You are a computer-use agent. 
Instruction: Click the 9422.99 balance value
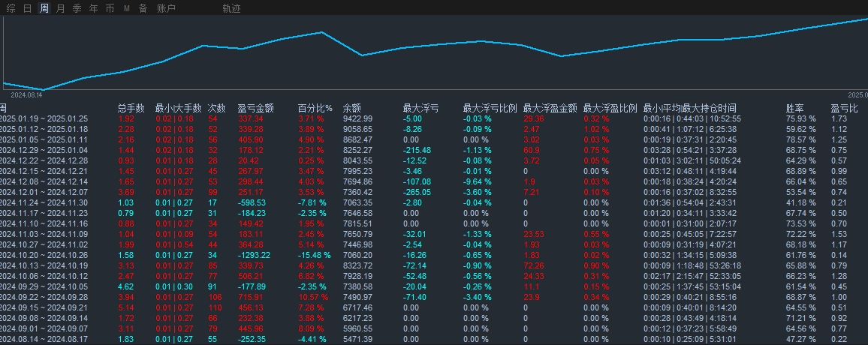[357, 118]
